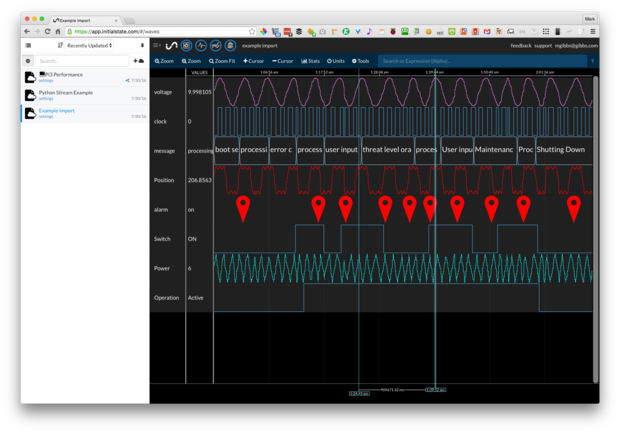Open settings link under Pi3 Performance
Image resolution: width=620 pixels, height=433 pixels.
[46, 81]
